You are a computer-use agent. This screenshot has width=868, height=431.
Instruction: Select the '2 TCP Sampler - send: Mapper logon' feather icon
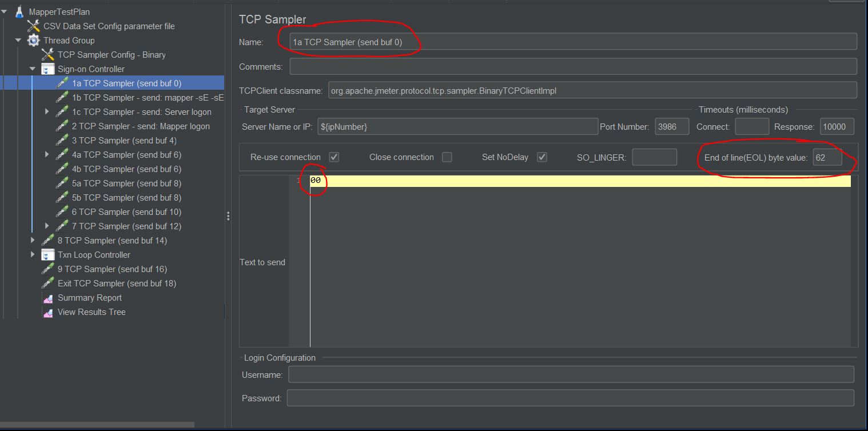click(62, 126)
